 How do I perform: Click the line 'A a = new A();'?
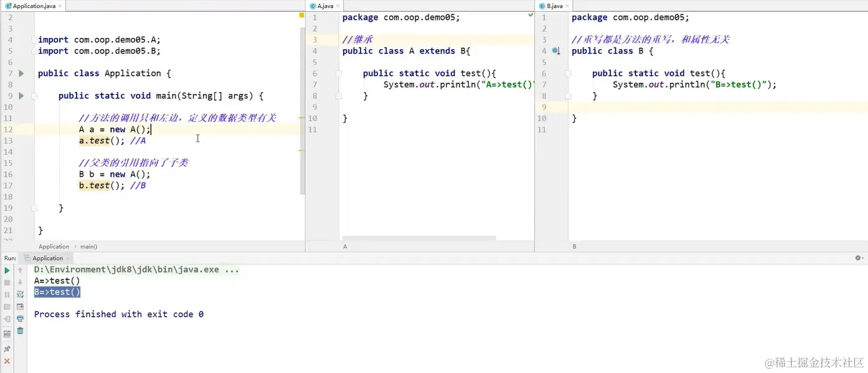click(x=115, y=130)
